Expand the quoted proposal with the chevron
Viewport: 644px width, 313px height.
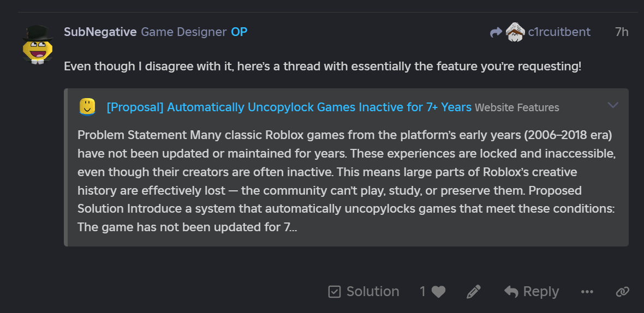613,105
